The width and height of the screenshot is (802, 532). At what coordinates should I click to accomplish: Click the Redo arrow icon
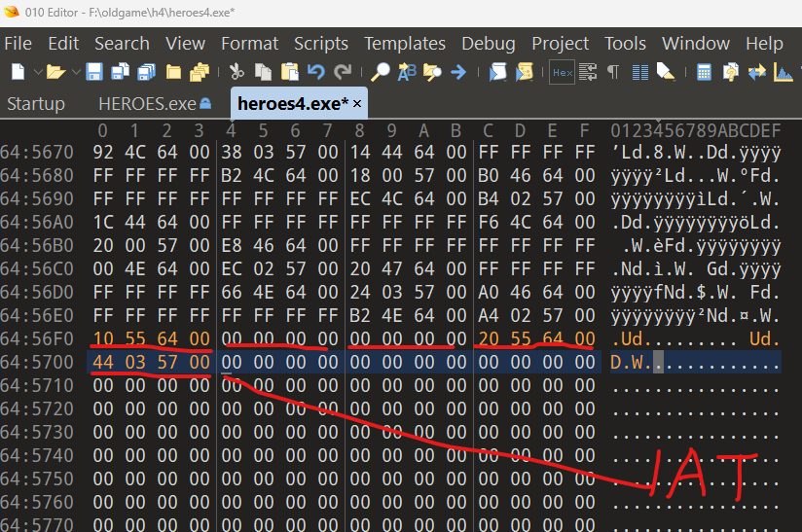(343, 72)
